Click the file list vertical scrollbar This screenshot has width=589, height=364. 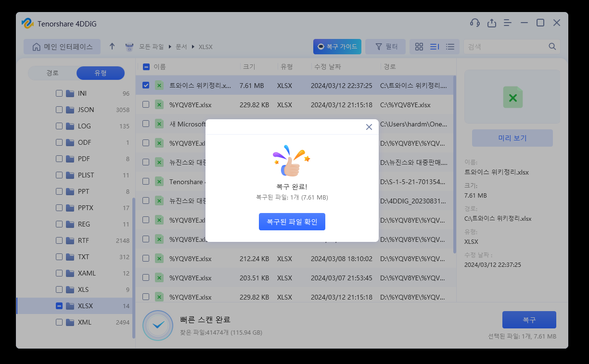pos(455,163)
